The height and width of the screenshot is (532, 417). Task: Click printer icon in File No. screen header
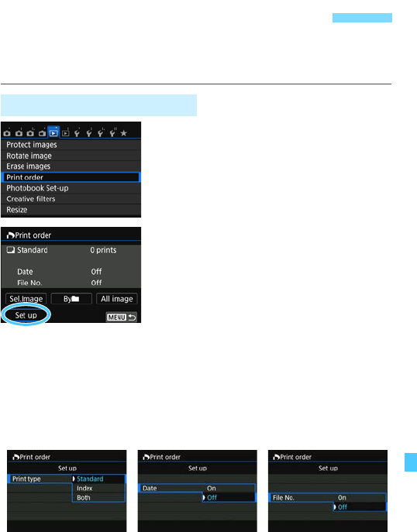point(277,458)
